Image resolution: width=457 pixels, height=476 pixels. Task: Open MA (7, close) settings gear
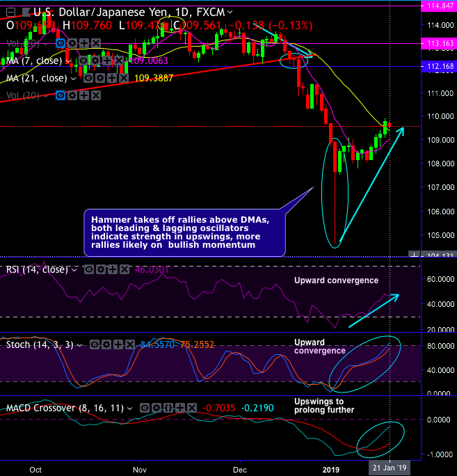[x=95, y=61]
